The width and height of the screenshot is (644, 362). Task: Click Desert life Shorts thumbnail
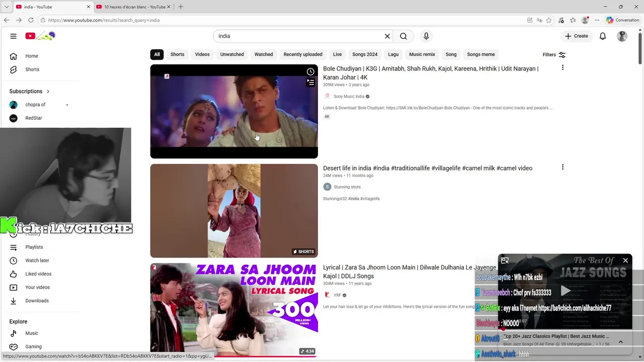point(234,211)
